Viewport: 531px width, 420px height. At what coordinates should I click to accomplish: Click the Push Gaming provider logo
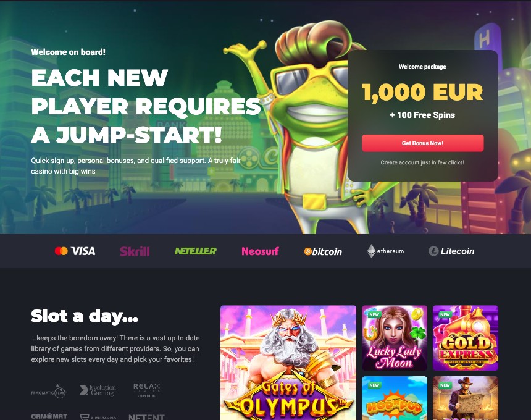[x=98, y=417]
